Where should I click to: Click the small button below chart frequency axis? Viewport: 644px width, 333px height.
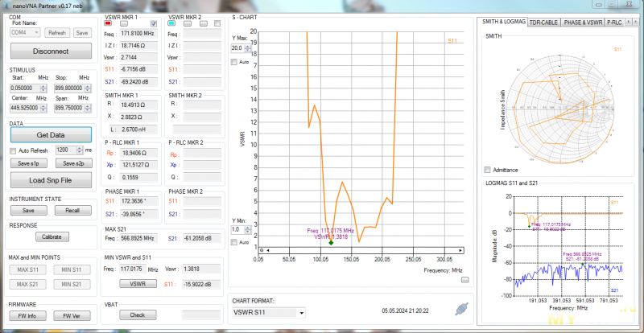464,279
